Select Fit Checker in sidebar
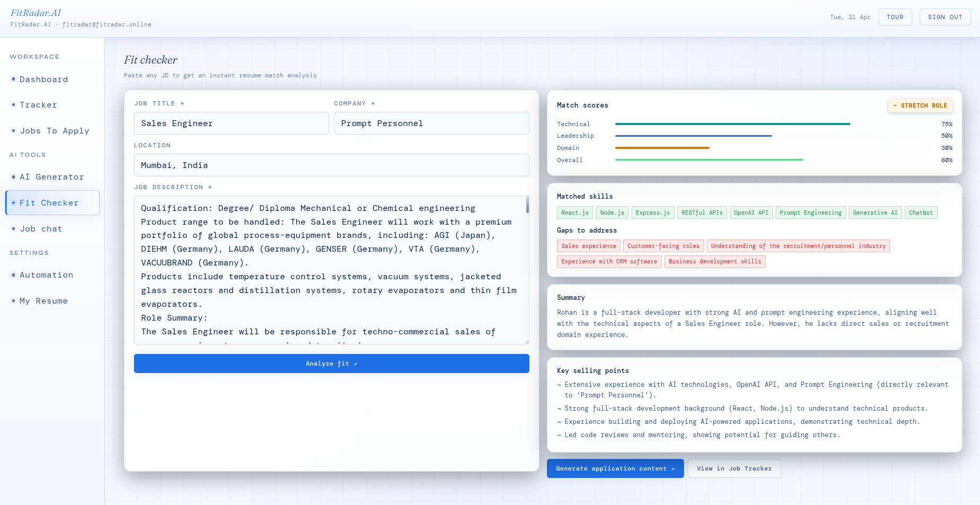This screenshot has height=505, width=980. [x=52, y=203]
